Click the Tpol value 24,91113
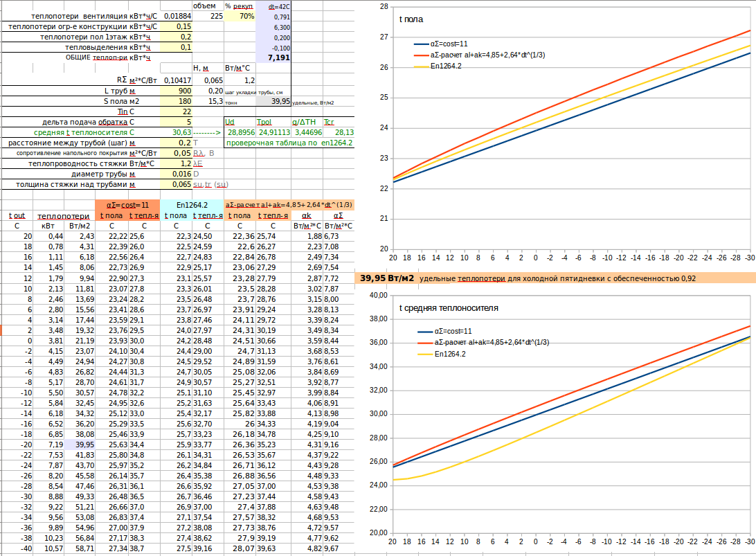 [273, 132]
